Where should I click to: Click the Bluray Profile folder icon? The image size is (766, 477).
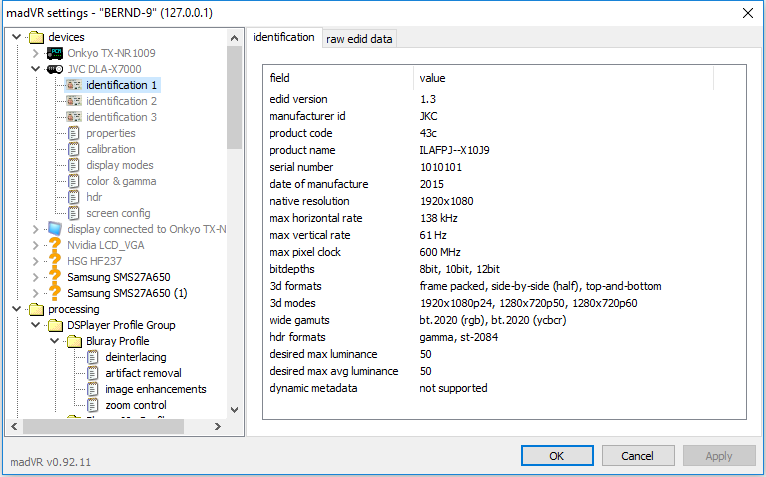point(75,341)
